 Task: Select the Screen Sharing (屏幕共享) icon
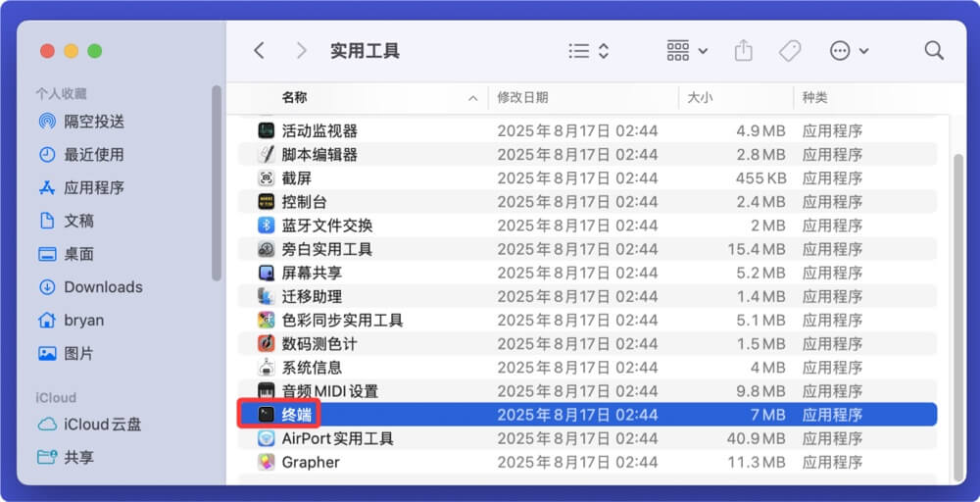point(267,274)
